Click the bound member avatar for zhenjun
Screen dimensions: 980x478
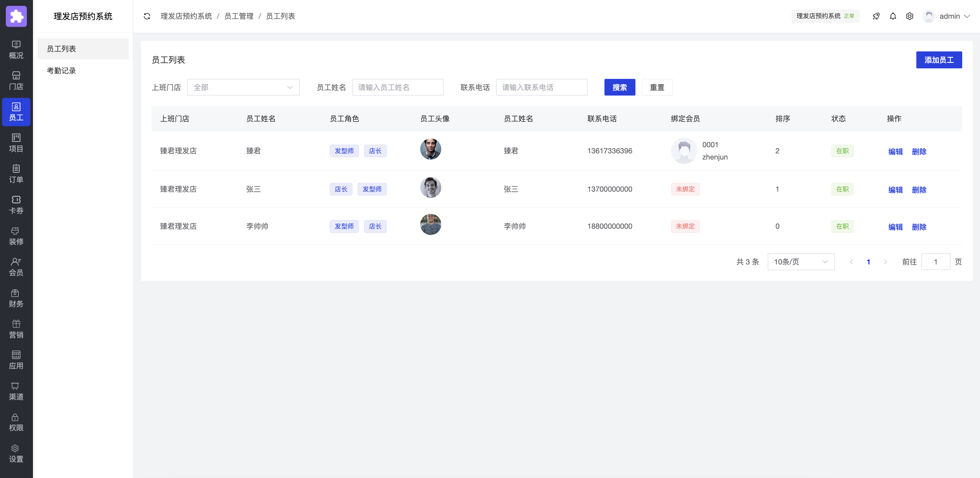[684, 151]
